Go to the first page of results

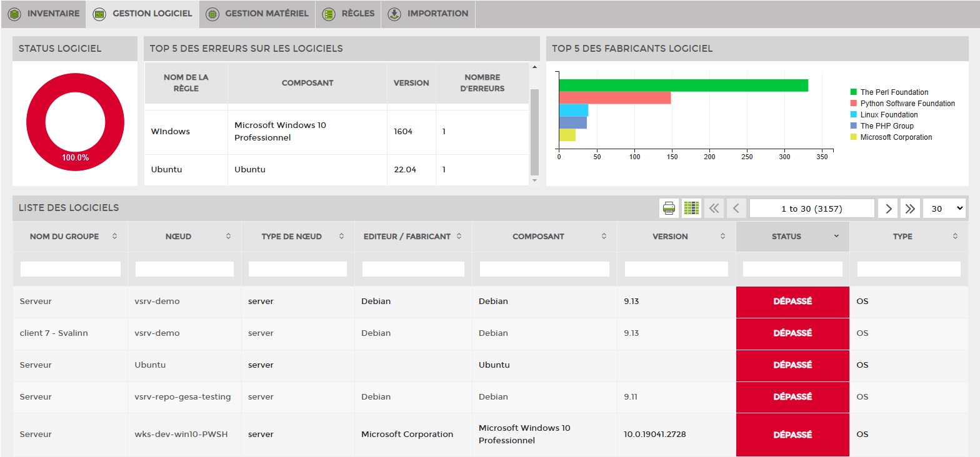tap(714, 209)
